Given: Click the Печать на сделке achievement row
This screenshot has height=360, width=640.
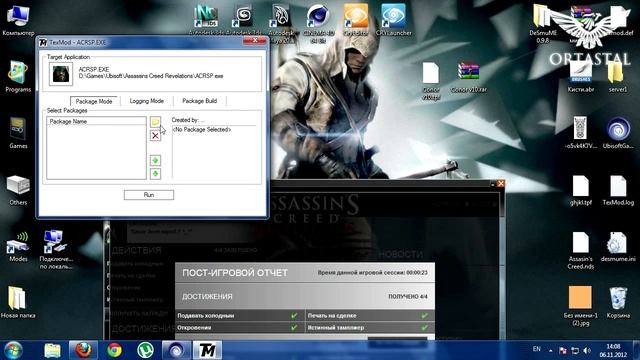Looking at the screenshot, I should 369,316.
